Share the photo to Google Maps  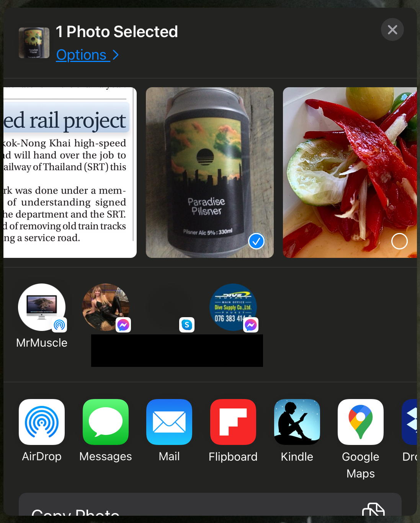tap(361, 422)
